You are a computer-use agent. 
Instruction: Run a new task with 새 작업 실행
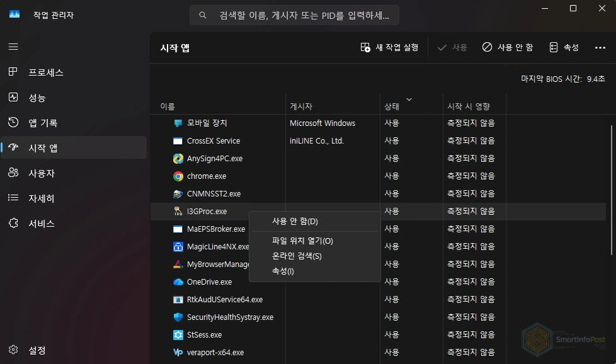pos(389,47)
